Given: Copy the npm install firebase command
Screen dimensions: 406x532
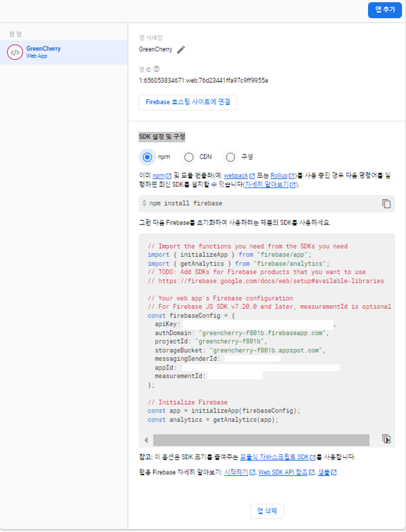Looking at the screenshot, I should pos(386,203).
